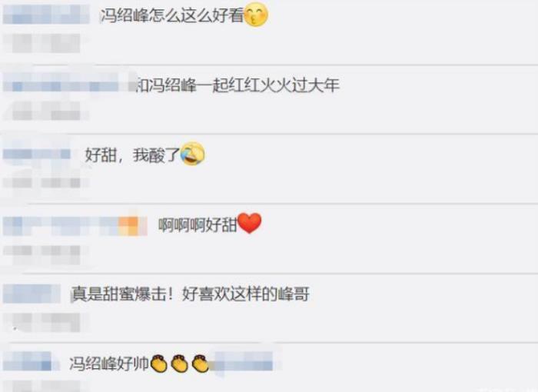Select the comment 好甜，我酸了
Image resolution: width=538 pixels, height=392 pixels.
[x=132, y=154]
